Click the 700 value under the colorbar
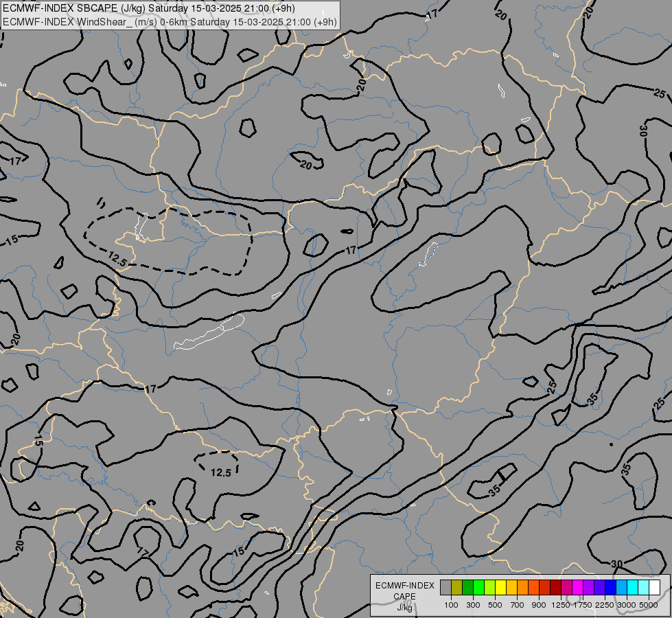 point(518,605)
